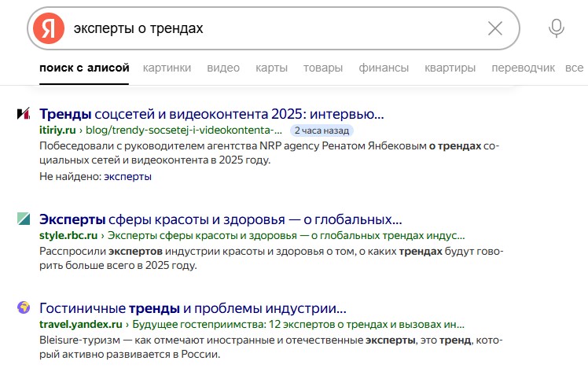
Task: Switch to the "картинки" tab
Action: [x=167, y=68]
